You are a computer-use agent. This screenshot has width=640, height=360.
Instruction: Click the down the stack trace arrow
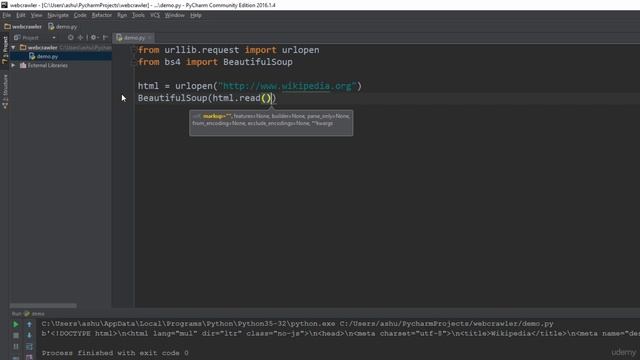[29, 336]
